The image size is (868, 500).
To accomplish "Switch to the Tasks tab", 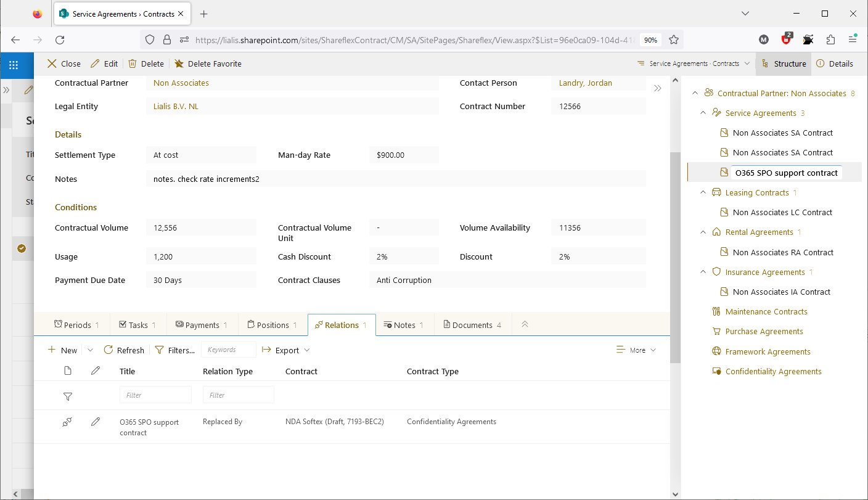I will (x=137, y=325).
